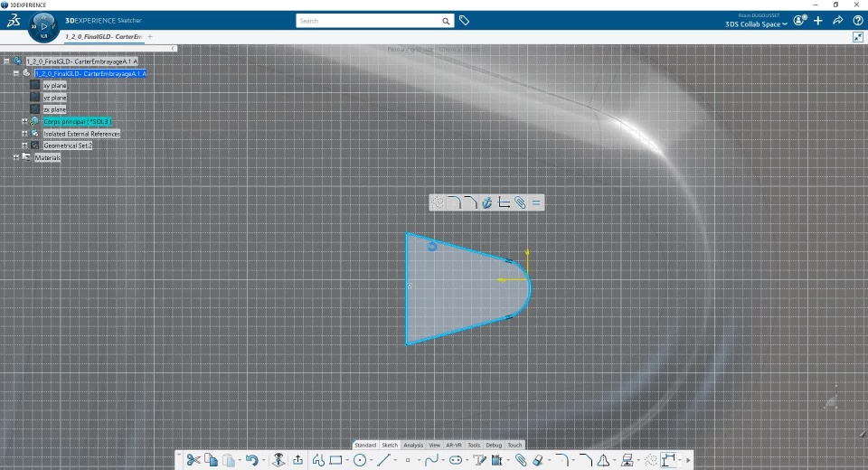Select the Chamfer tool in bottom toolbar
Image resolution: width=868 pixels, height=470 pixels.
pyautogui.click(x=586, y=460)
